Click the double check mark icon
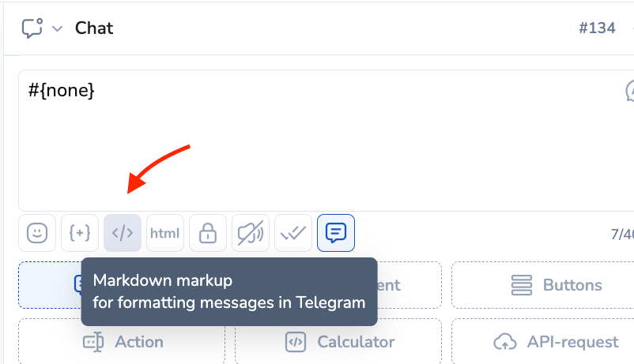The height and width of the screenshot is (364, 634). 293,233
